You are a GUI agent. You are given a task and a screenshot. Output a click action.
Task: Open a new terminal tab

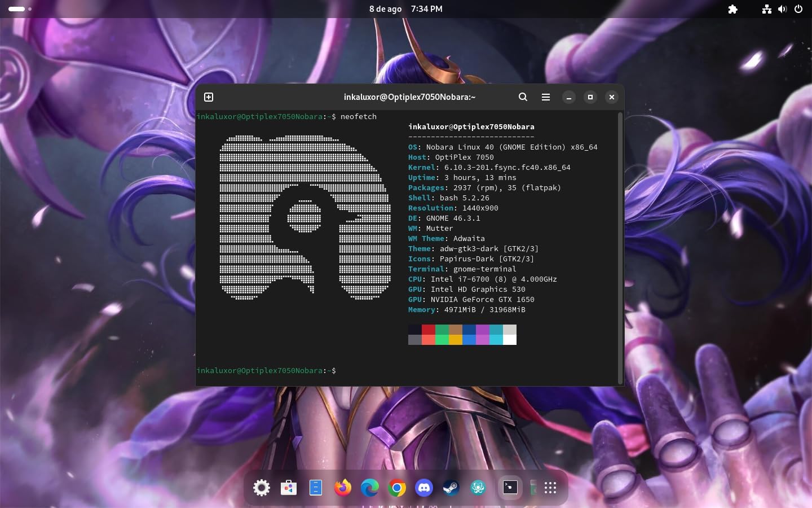point(209,97)
